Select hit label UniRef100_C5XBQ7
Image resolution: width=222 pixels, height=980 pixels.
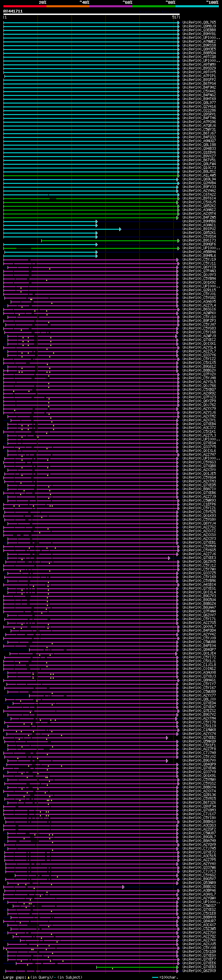199,390
